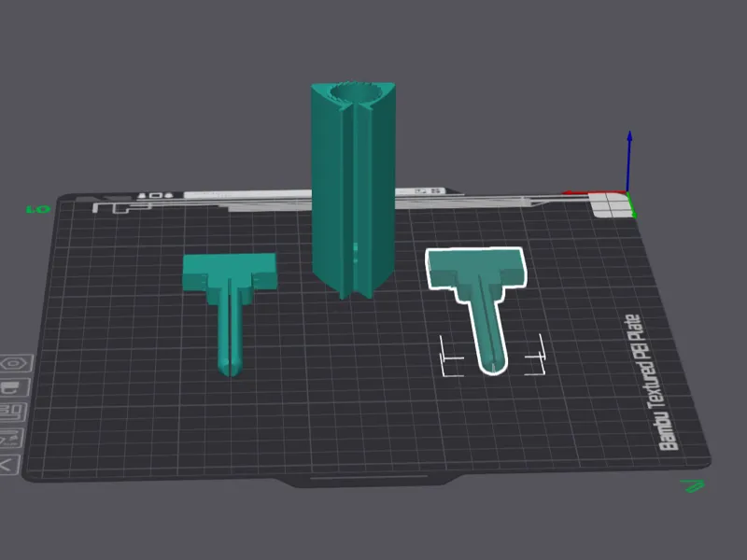Toggle the plate lock icon

[13, 387]
